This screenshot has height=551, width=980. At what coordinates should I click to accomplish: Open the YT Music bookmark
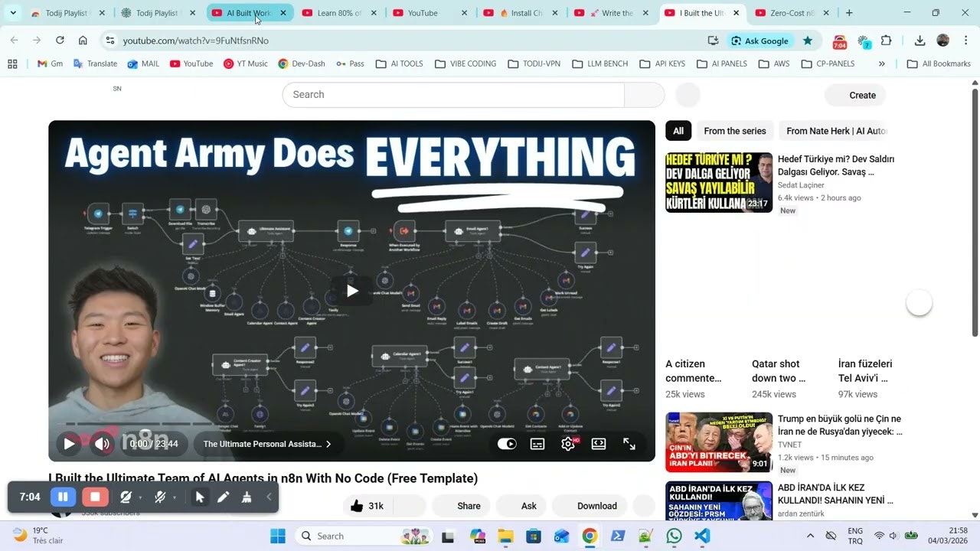[x=246, y=64]
